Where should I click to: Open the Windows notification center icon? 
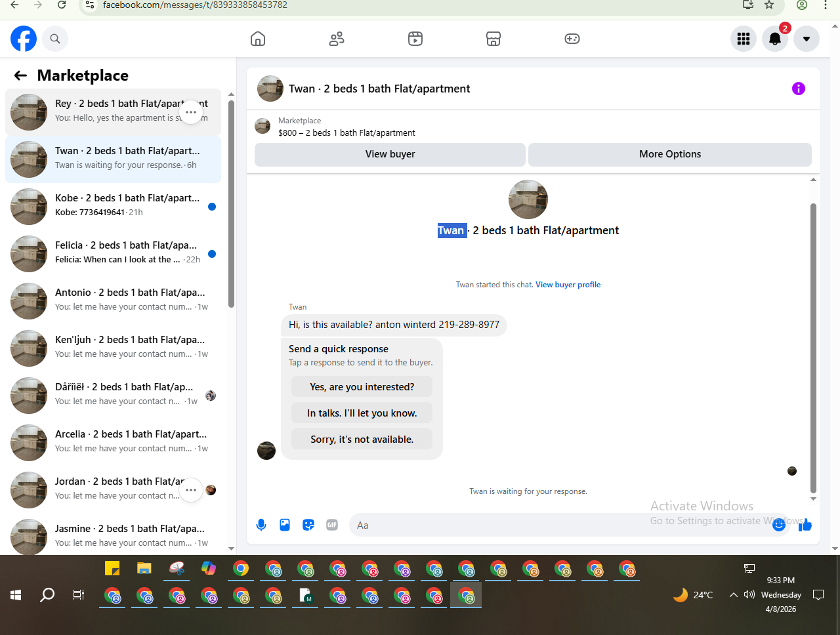coord(818,595)
